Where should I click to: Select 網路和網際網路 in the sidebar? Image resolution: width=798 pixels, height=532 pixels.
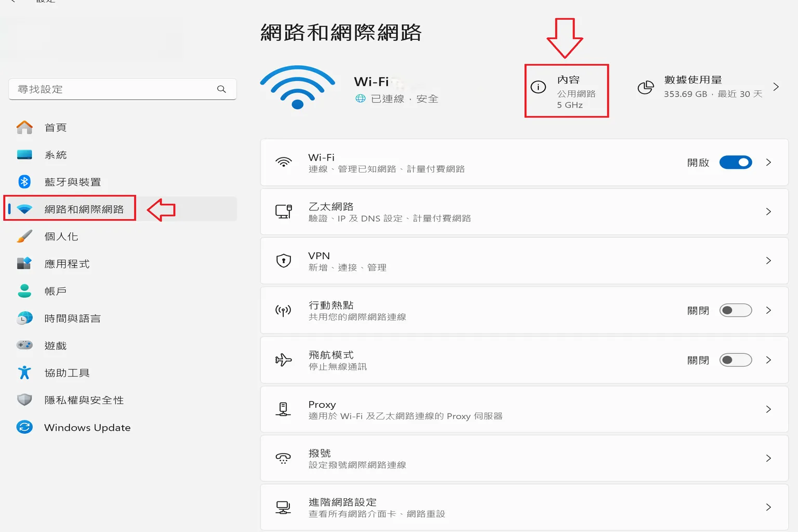tap(123, 209)
